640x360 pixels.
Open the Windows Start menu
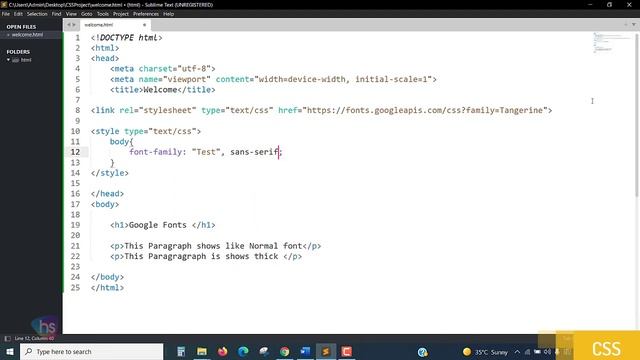click(10, 351)
